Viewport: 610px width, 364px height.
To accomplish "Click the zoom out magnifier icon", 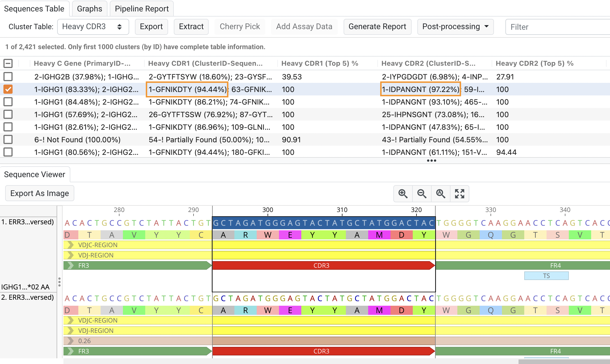I will point(422,194).
